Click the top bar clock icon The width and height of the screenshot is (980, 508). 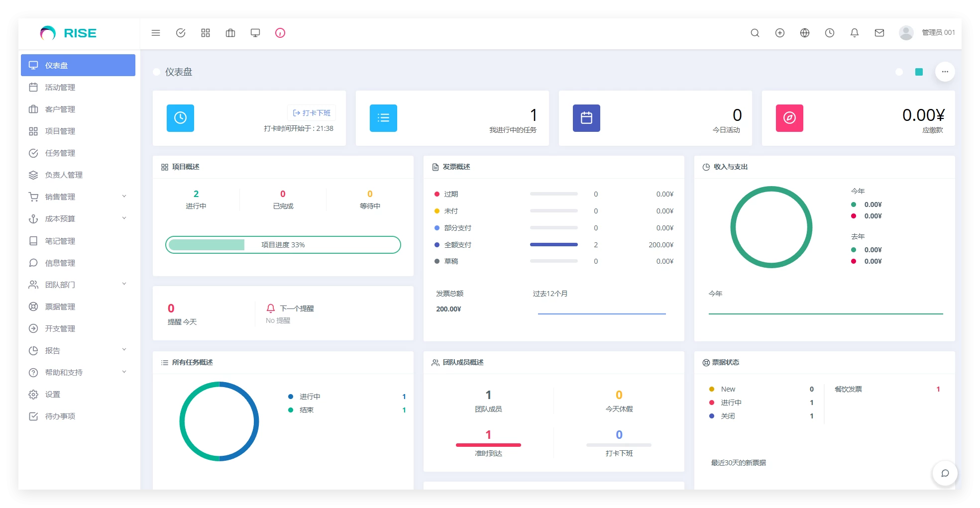coord(830,33)
